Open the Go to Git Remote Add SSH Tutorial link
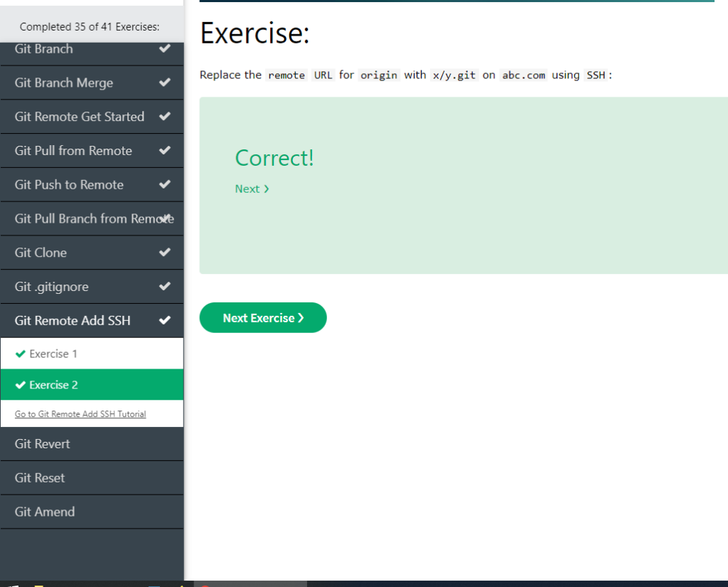 coord(80,414)
